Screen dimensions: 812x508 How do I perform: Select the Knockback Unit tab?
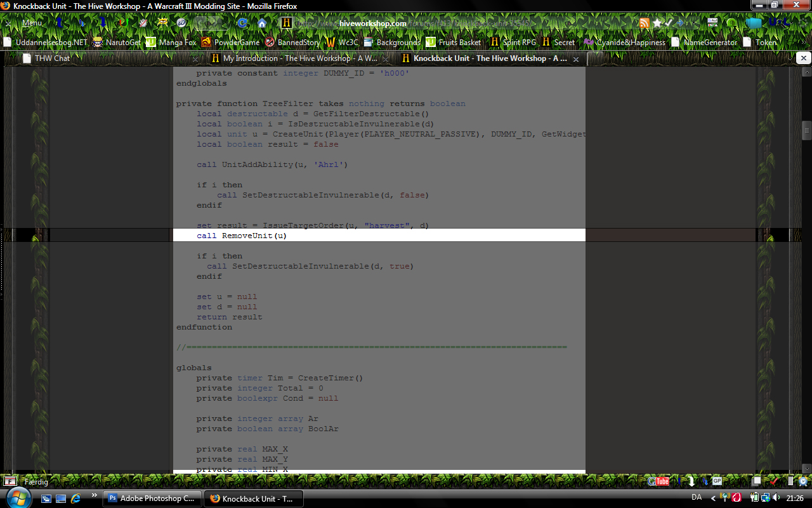click(488, 58)
